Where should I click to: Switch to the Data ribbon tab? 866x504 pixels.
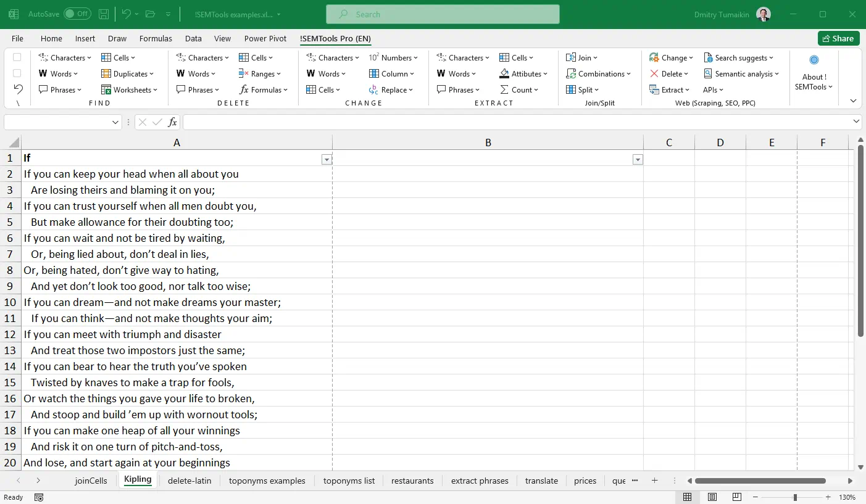(x=193, y=38)
